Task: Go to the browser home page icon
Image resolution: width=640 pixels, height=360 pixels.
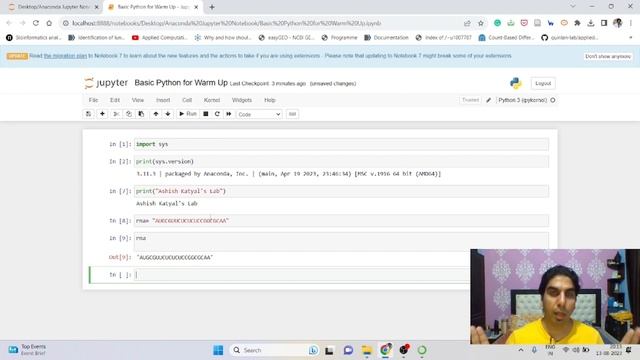Action: tap(49, 23)
